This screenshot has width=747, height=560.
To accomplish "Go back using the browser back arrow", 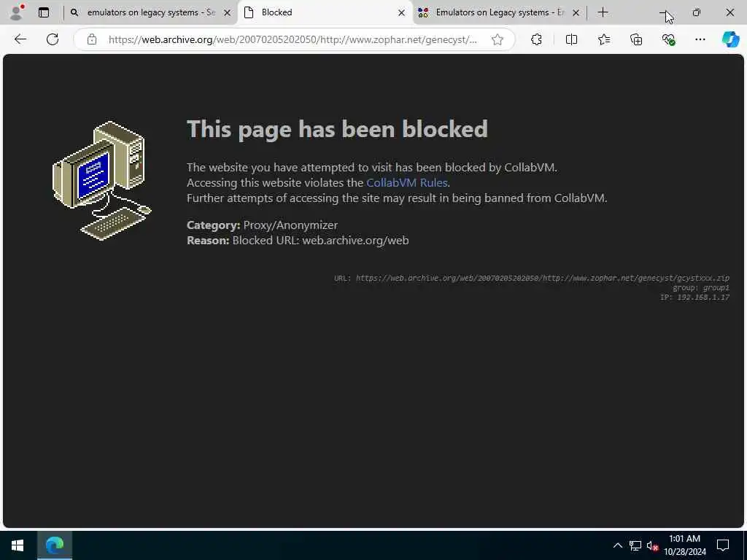I will (20, 39).
